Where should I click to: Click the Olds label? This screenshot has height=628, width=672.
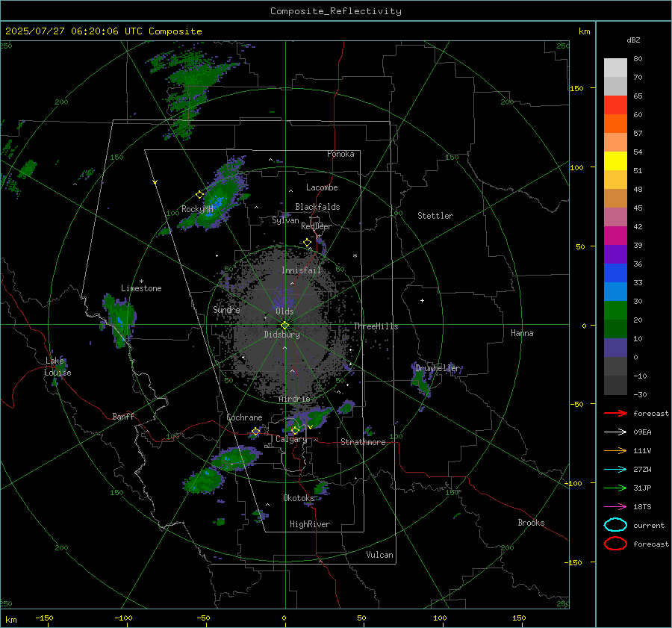(284, 311)
